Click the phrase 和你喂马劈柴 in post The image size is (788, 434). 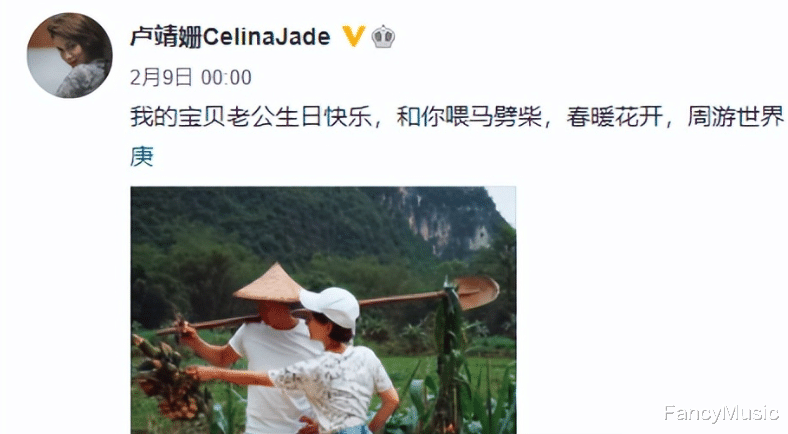[469, 117]
